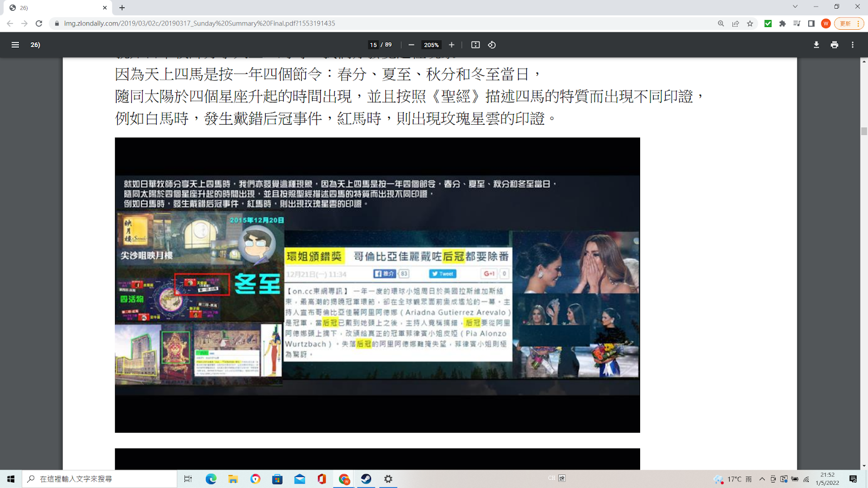Image resolution: width=868 pixels, height=488 pixels.
Task: Open the Mail app from the taskbar
Action: click(299, 479)
